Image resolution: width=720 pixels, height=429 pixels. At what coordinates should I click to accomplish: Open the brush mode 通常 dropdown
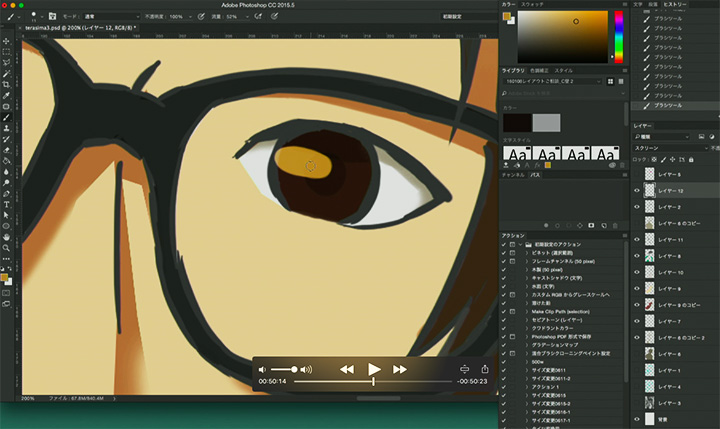pos(111,16)
